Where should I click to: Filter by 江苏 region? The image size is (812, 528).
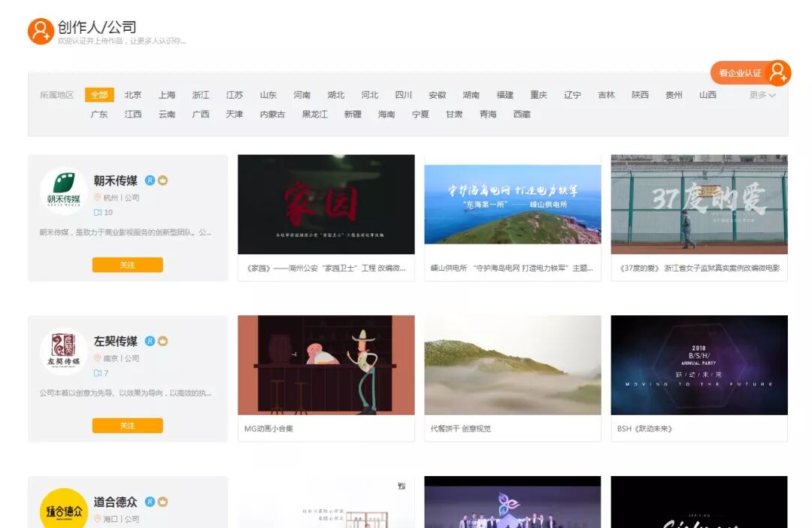tap(234, 95)
